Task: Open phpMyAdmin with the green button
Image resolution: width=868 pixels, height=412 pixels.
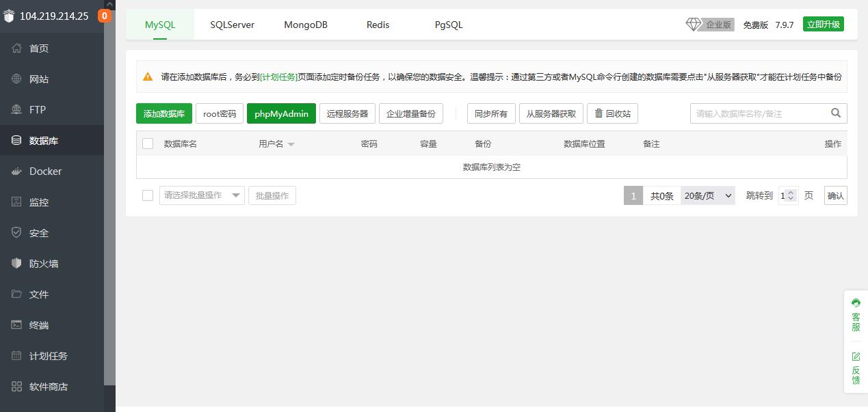Action: (281, 113)
